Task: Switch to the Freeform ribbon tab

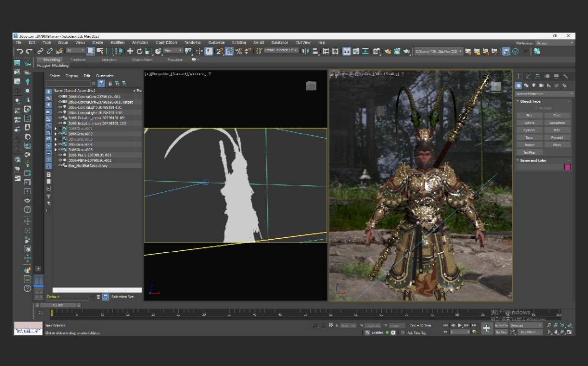Action: [x=78, y=60]
